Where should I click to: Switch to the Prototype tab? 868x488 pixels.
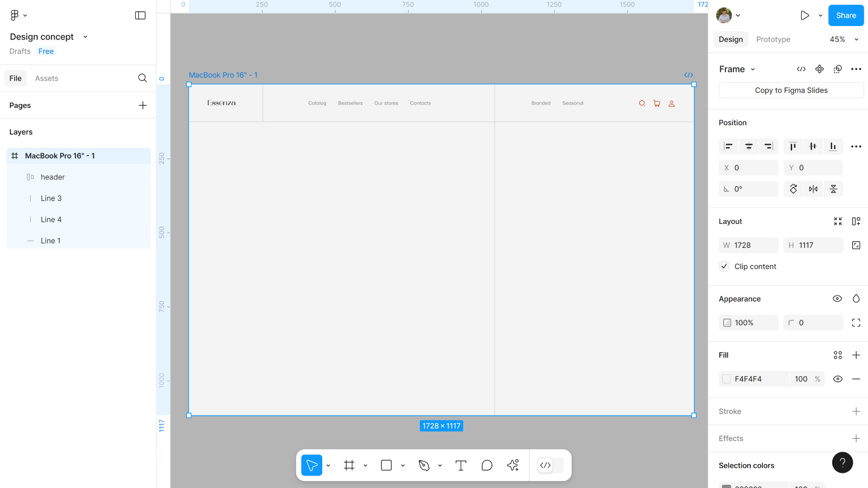point(773,39)
